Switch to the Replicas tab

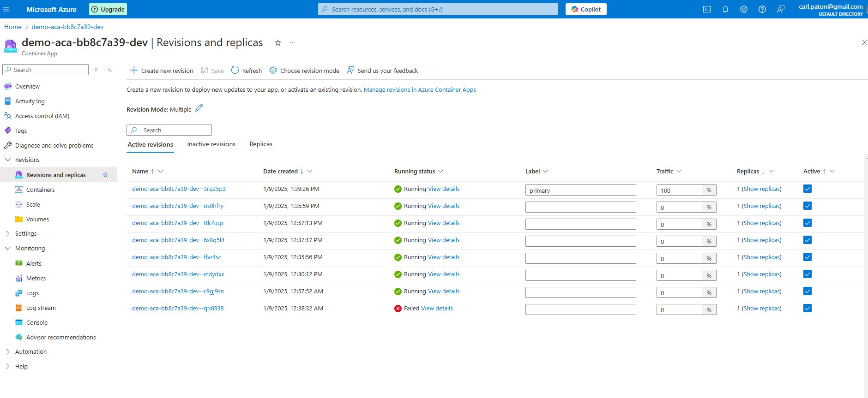(x=261, y=144)
